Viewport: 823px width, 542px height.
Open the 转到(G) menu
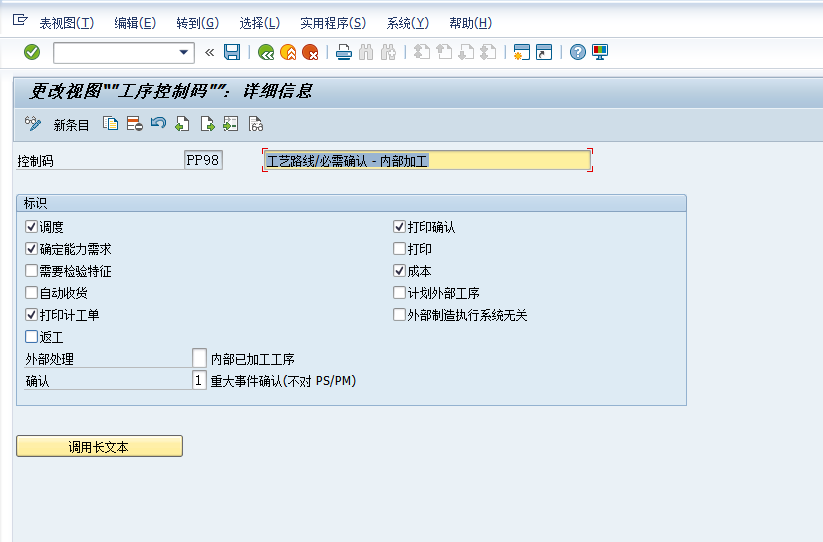[197, 23]
